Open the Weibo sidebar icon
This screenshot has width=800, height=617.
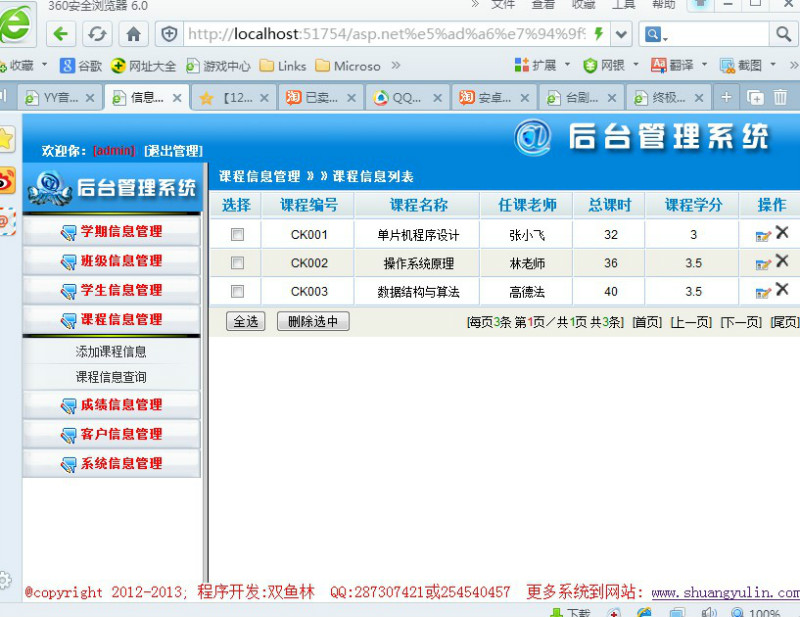[7, 181]
